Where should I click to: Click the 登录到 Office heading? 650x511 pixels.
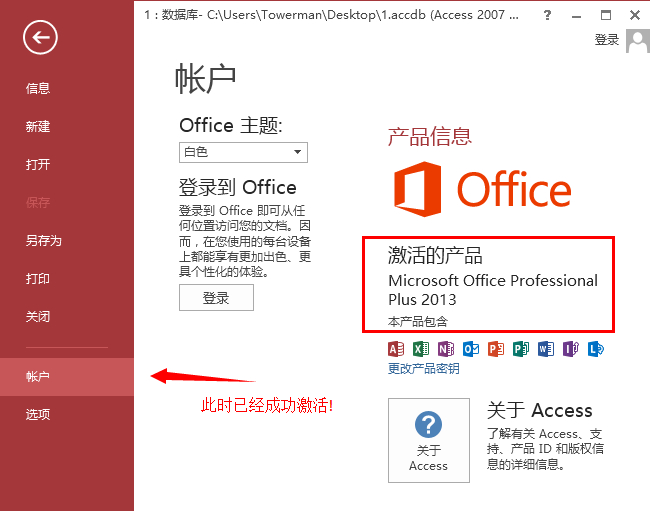click(x=238, y=187)
